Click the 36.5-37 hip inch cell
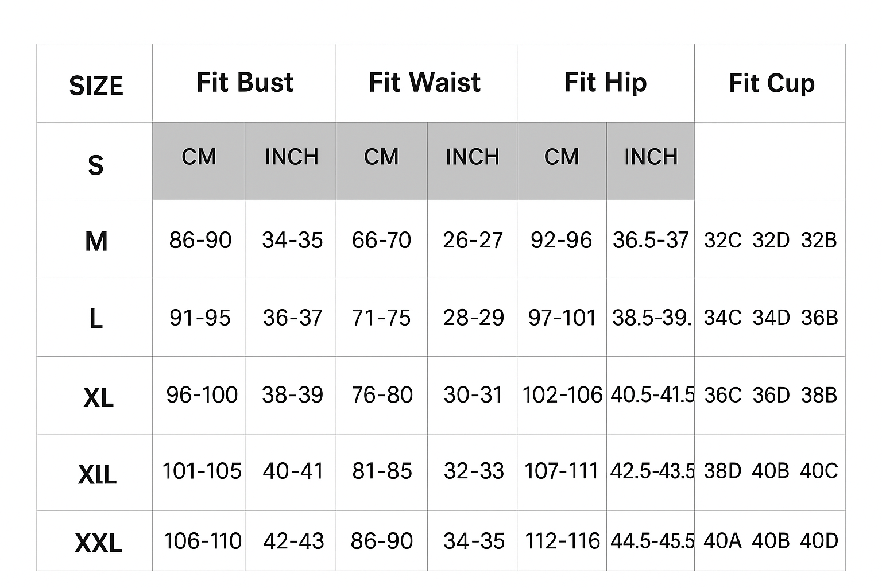Image resolution: width=882 pixels, height=588 pixels. (x=651, y=239)
